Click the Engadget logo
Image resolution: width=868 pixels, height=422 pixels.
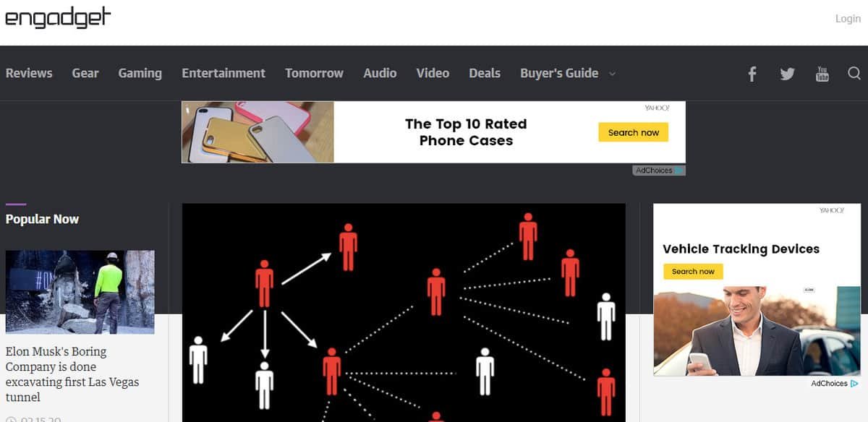coord(59,18)
